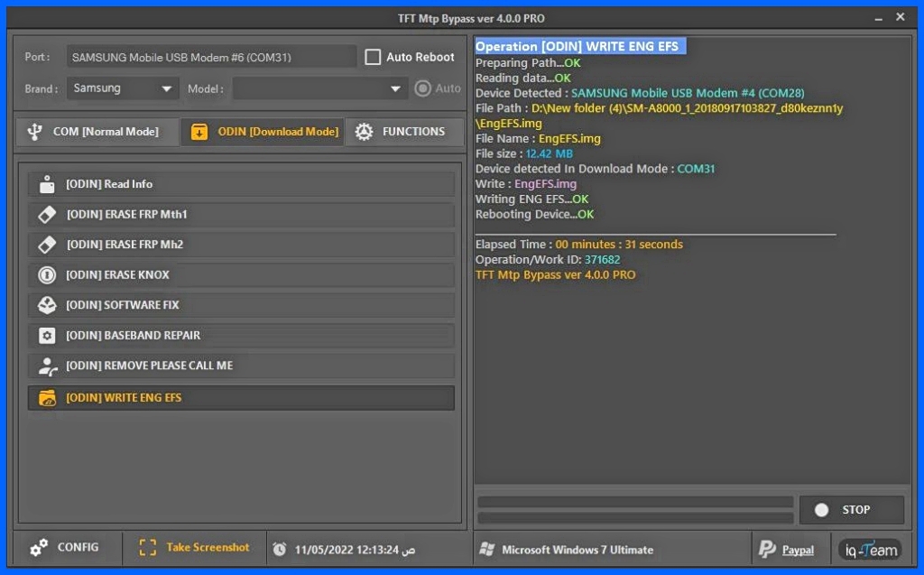Click Take Screenshot button

pos(195,548)
